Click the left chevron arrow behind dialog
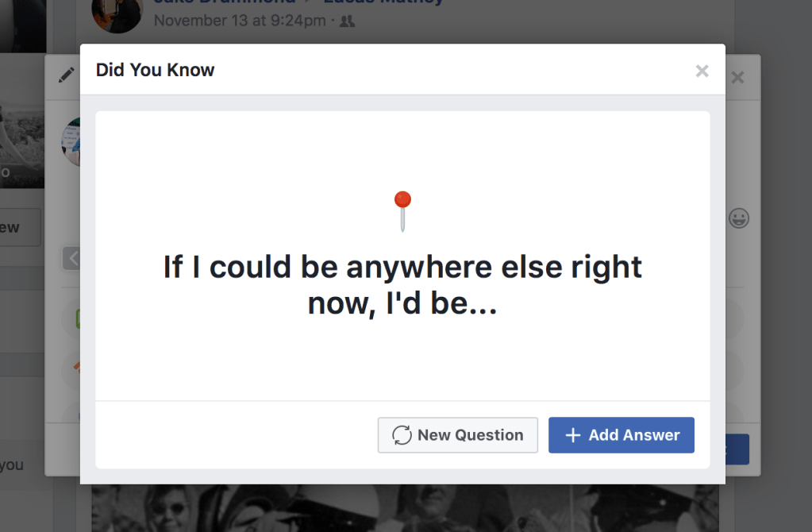Screen dimensions: 812x532 72,258
